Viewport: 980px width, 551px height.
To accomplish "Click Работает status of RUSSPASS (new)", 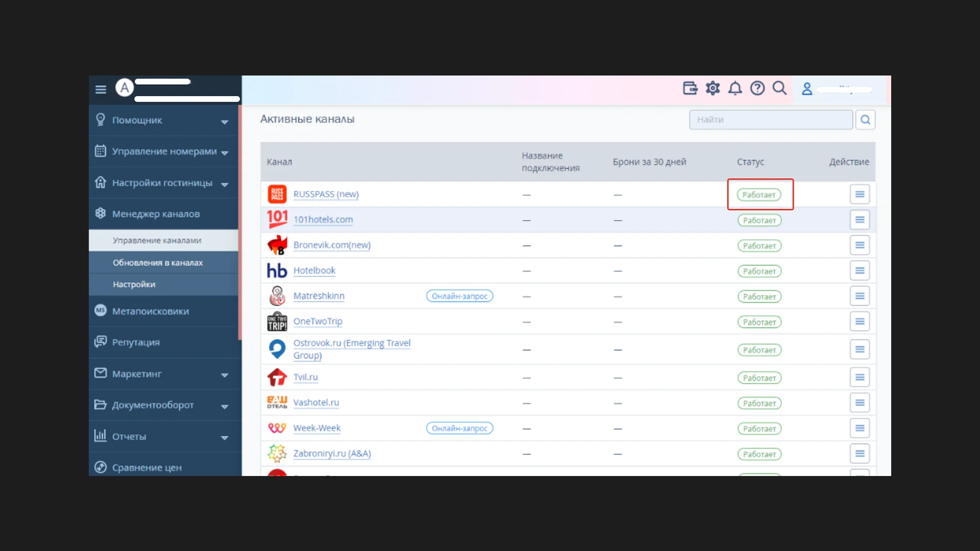I will pyautogui.click(x=758, y=195).
